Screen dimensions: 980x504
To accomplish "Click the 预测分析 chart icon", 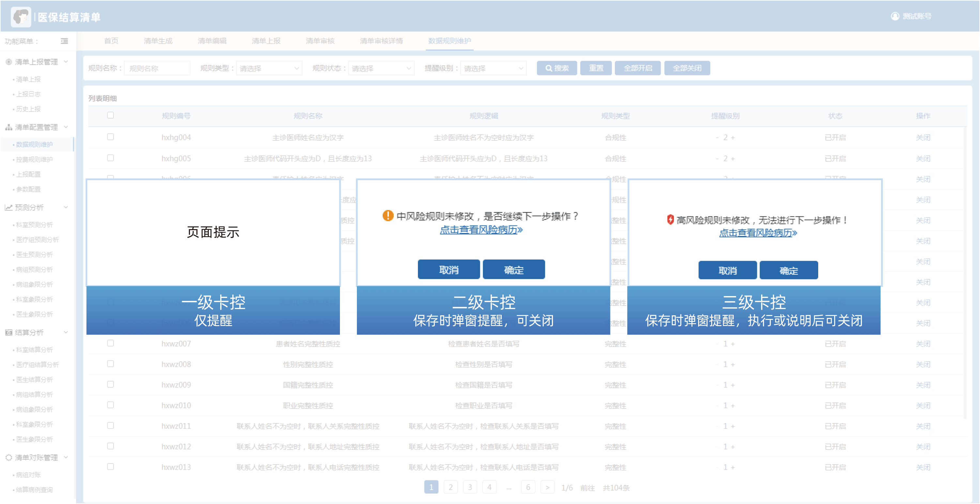I will 9,208.
